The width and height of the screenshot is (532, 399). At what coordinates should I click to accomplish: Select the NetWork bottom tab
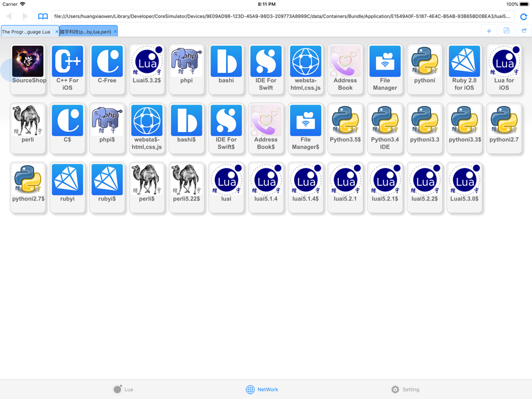pos(262,389)
